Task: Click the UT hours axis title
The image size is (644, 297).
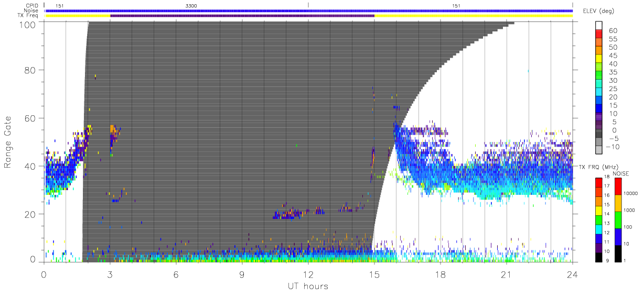Action: pyautogui.click(x=307, y=286)
